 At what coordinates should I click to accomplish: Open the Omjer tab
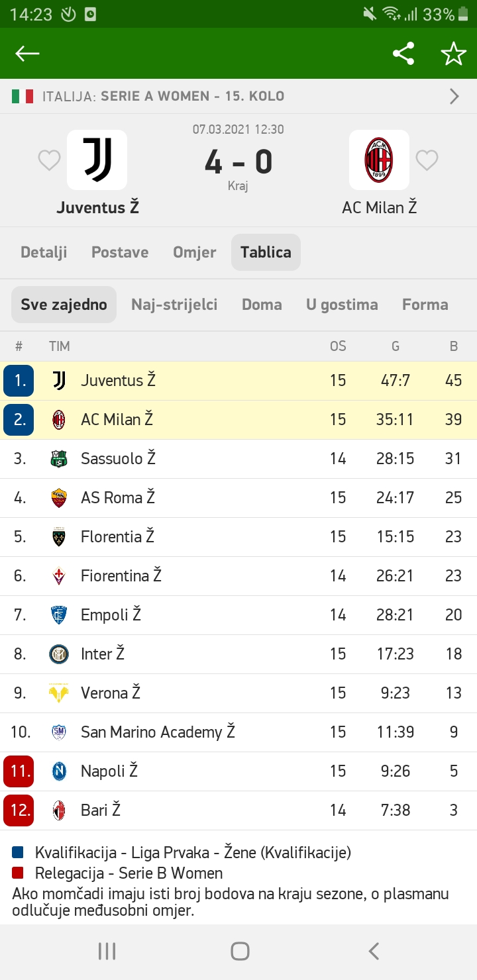coord(195,252)
